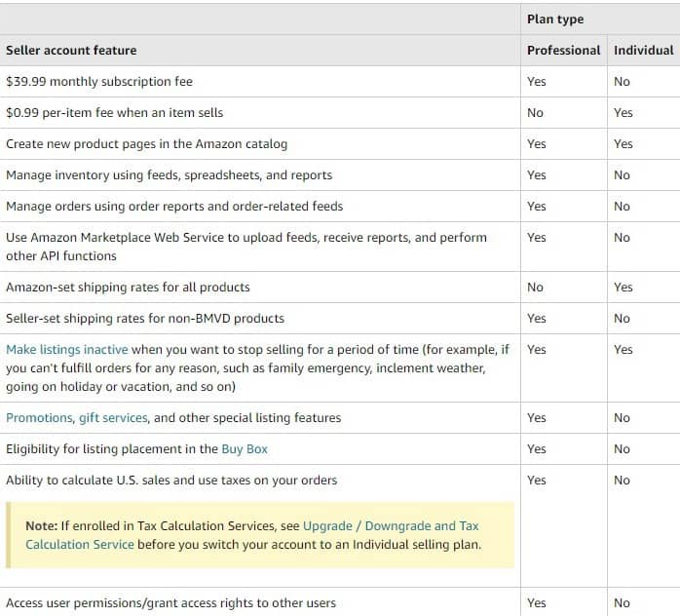Click 'Create new product pages in the Amazon catalog'
The image size is (680, 616).
(146, 144)
